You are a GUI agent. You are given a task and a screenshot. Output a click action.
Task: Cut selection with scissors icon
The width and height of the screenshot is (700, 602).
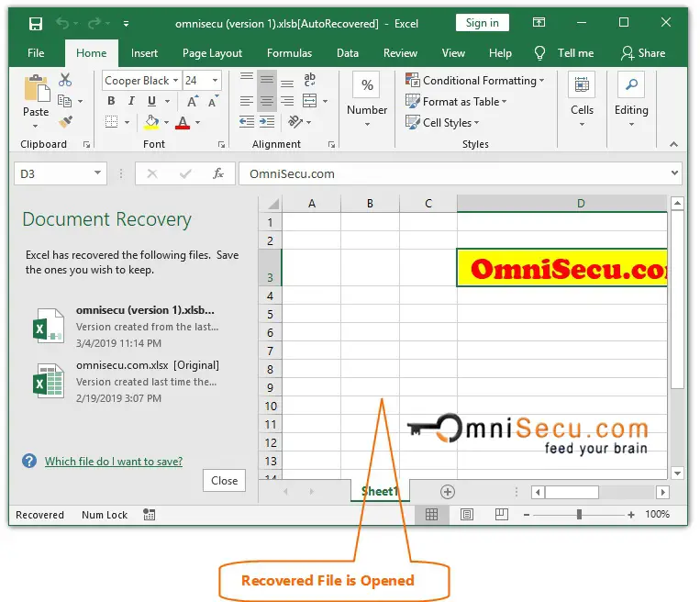pos(65,80)
